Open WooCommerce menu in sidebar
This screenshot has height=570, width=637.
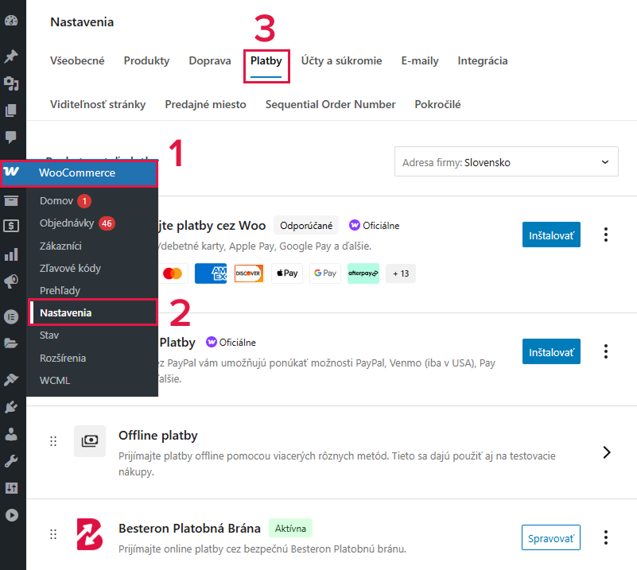79,173
